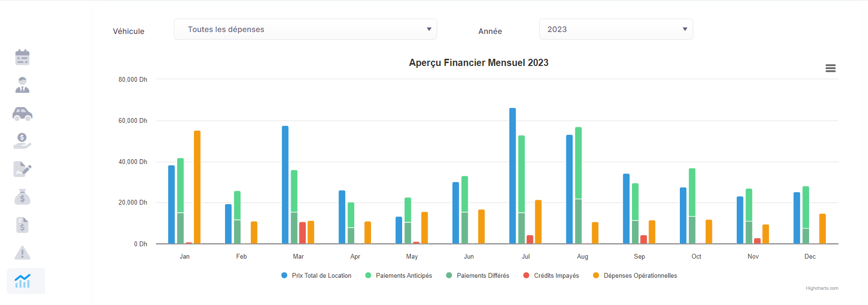Open the payments hand-with-coin sidebar icon

coord(23,141)
